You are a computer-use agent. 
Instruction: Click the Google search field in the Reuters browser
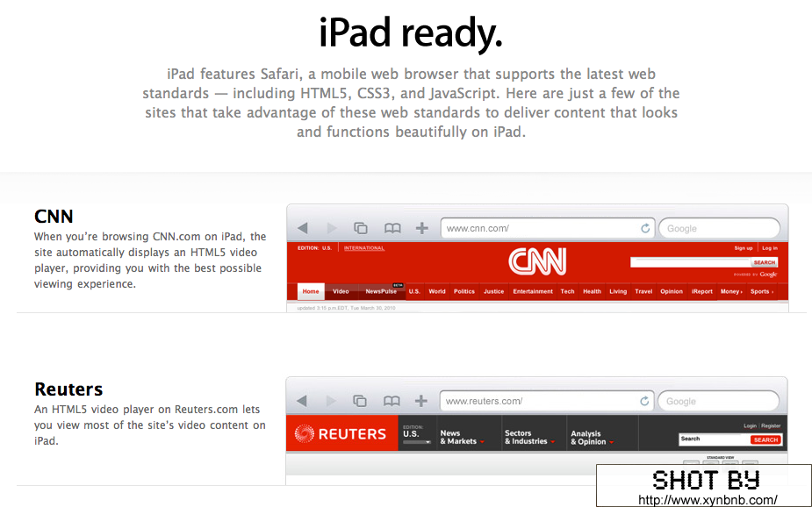pyautogui.click(x=718, y=401)
